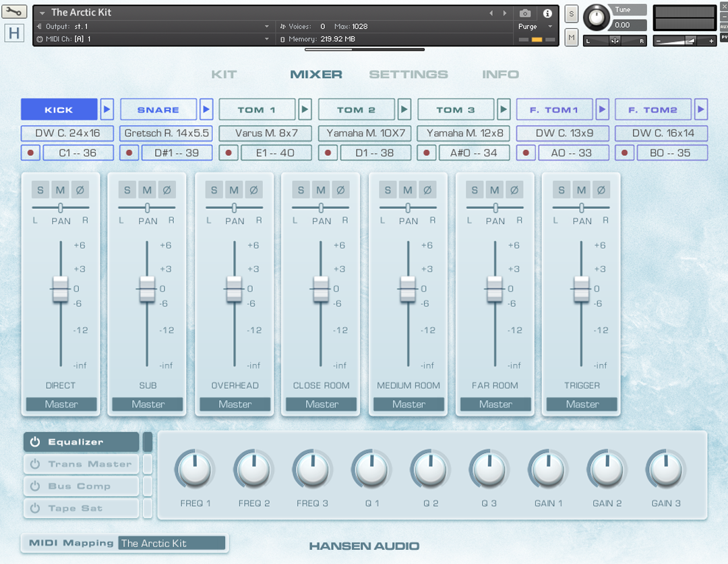The width and height of the screenshot is (728, 564).
Task: Open the Purge dropdown menu
Action: click(x=536, y=27)
